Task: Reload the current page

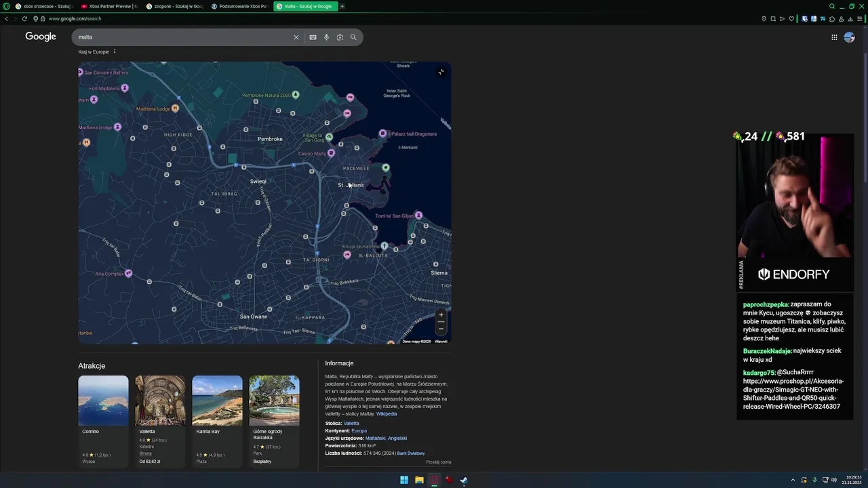Action: pyautogui.click(x=24, y=18)
